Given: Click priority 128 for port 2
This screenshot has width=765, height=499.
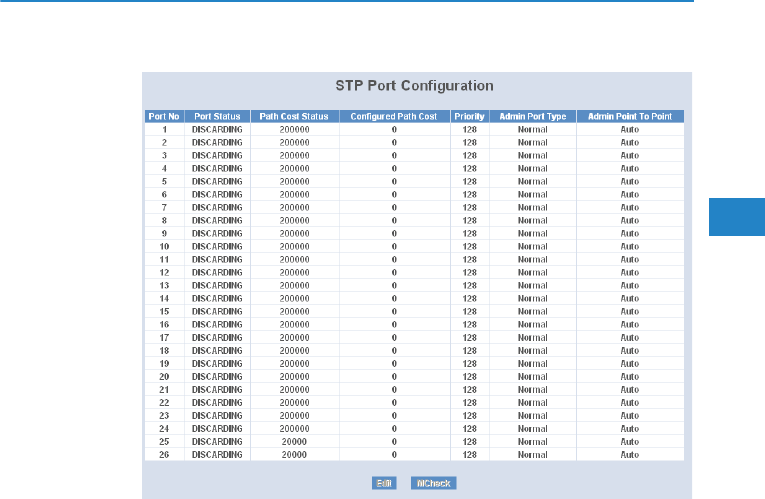Looking at the screenshot, I should point(469,142).
